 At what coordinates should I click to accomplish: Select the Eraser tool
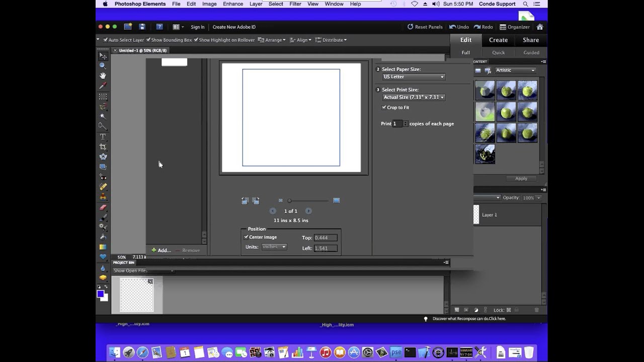pos(103,207)
